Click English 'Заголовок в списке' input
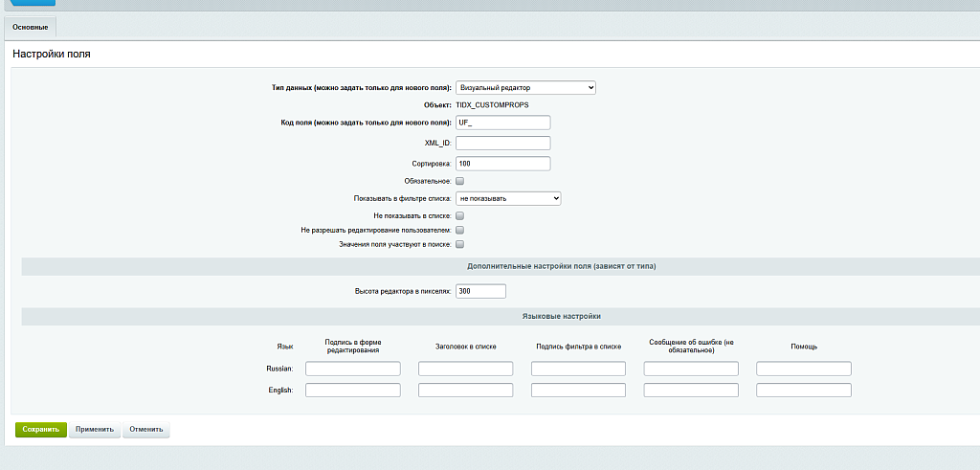980x470 pixels. pyautogui.click(x=466, y=390)
